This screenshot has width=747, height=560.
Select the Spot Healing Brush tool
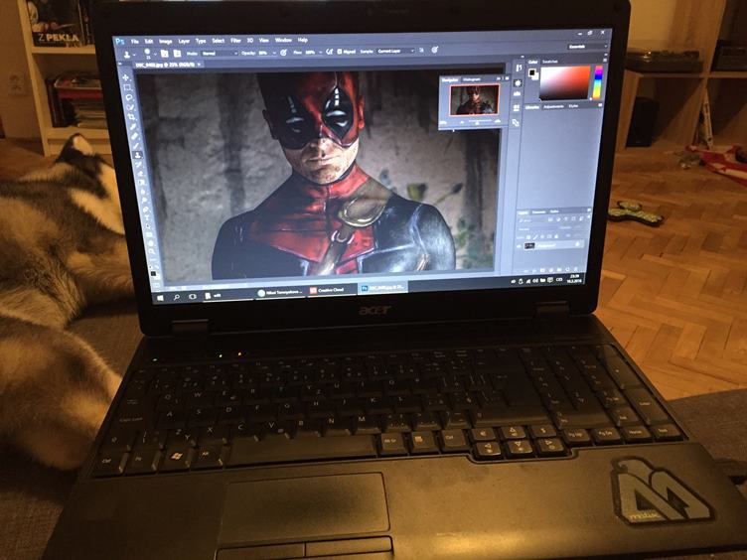coord(134,136)
